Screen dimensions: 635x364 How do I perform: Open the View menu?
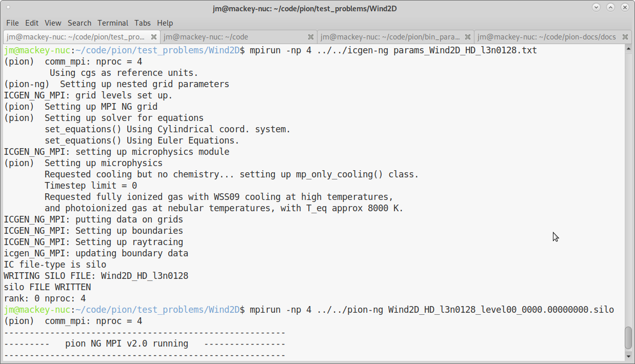[53, 23]
